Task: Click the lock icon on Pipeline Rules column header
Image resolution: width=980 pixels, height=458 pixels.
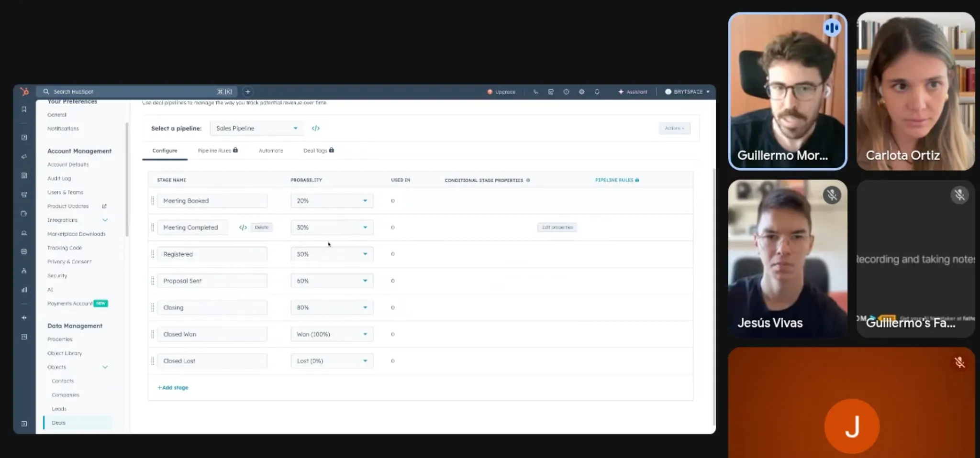Action: tap(637, 180)
